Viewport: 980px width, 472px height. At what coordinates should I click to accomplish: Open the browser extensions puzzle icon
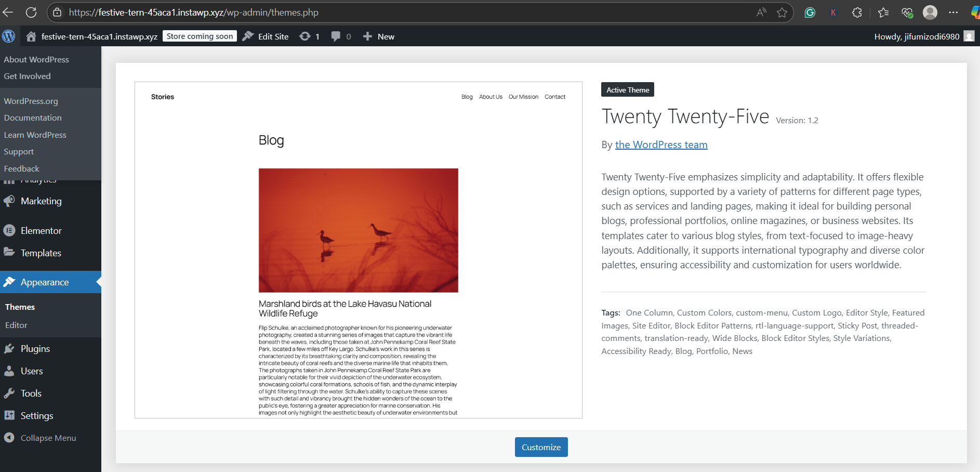(857, 12)
